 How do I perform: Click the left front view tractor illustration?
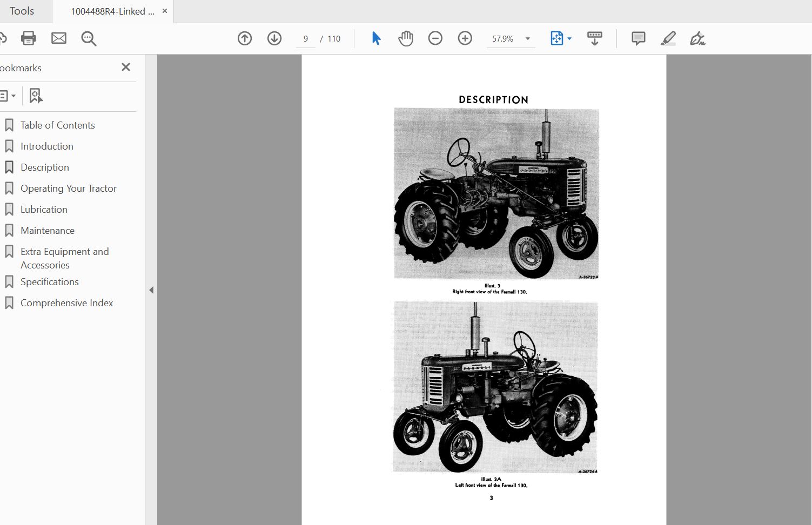coord(495,387)
